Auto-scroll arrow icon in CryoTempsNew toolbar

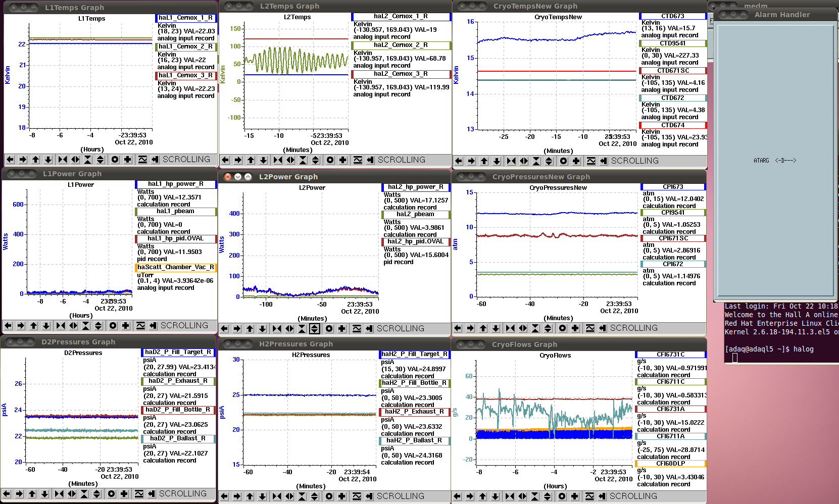[604, 161]
